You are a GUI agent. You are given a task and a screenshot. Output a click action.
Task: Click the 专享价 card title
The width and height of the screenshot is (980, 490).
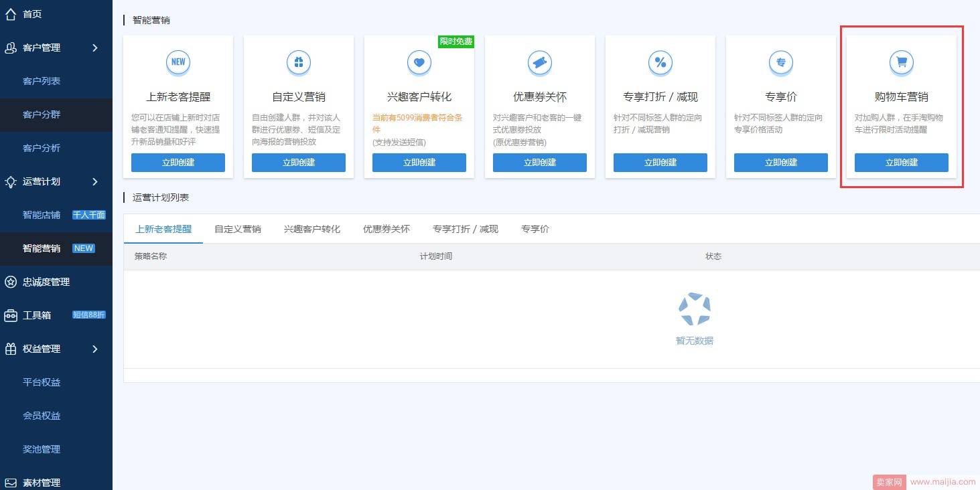(781, 97)
